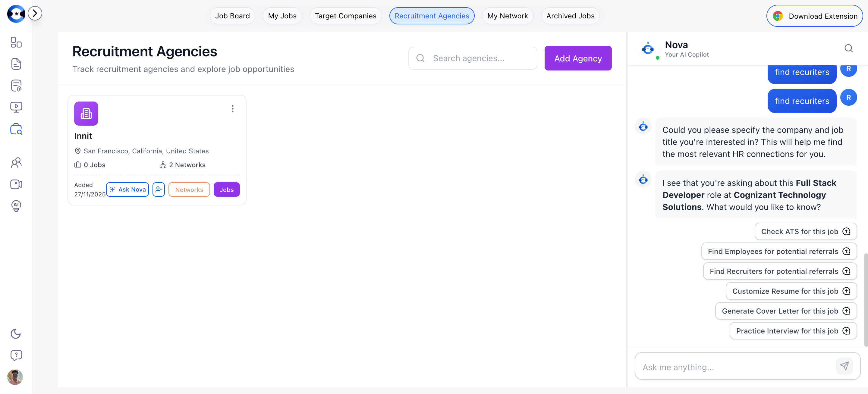Toggle dark mode with the moon icon

click(x=16, y=334)
